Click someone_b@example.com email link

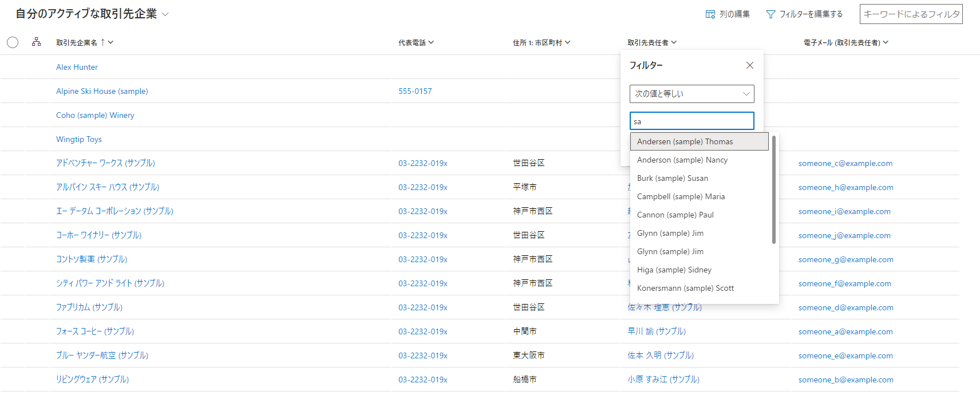846,380
